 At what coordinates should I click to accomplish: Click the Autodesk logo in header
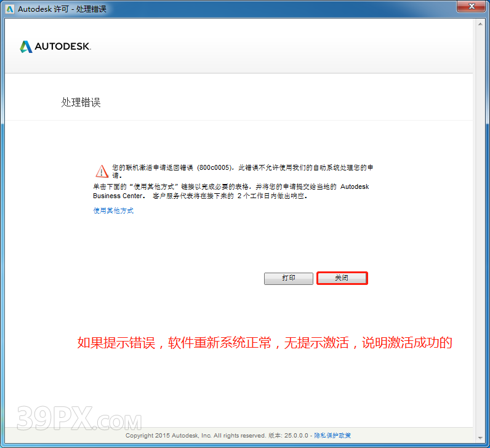click(55, 47)
